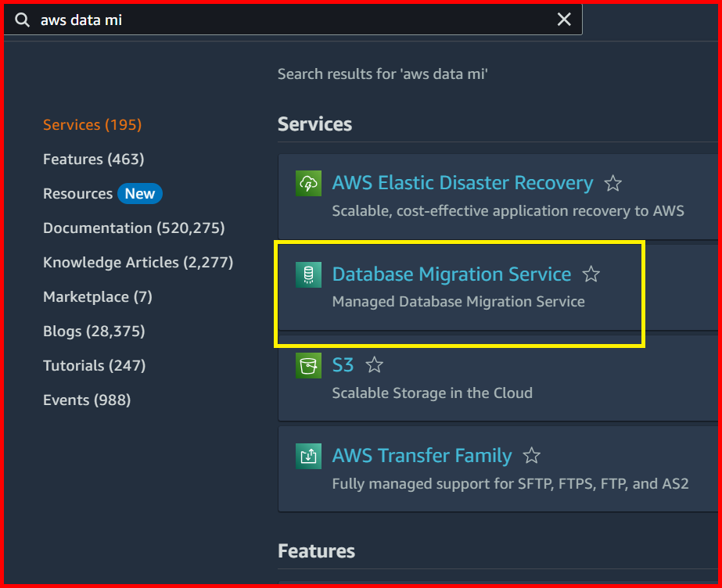This screenshot has height=588, width=722.
Task: Star the Database Migration Service as favorite
Action: (591, 274)
